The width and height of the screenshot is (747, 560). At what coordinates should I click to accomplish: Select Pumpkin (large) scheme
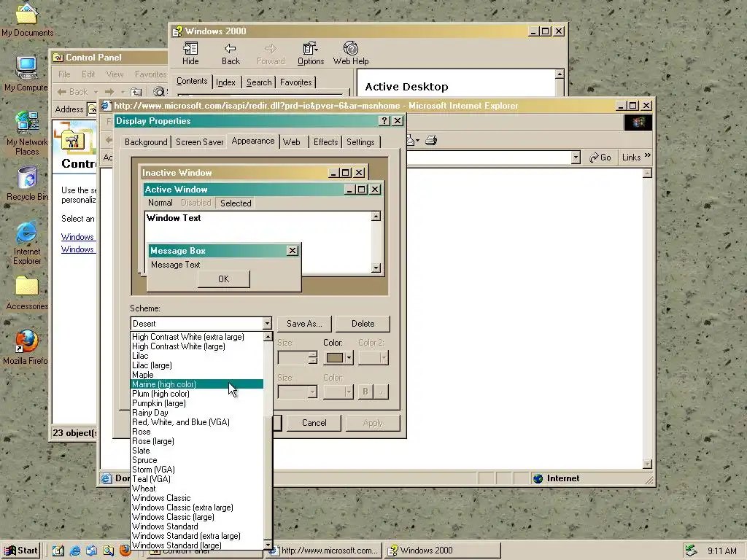(197, 403)
